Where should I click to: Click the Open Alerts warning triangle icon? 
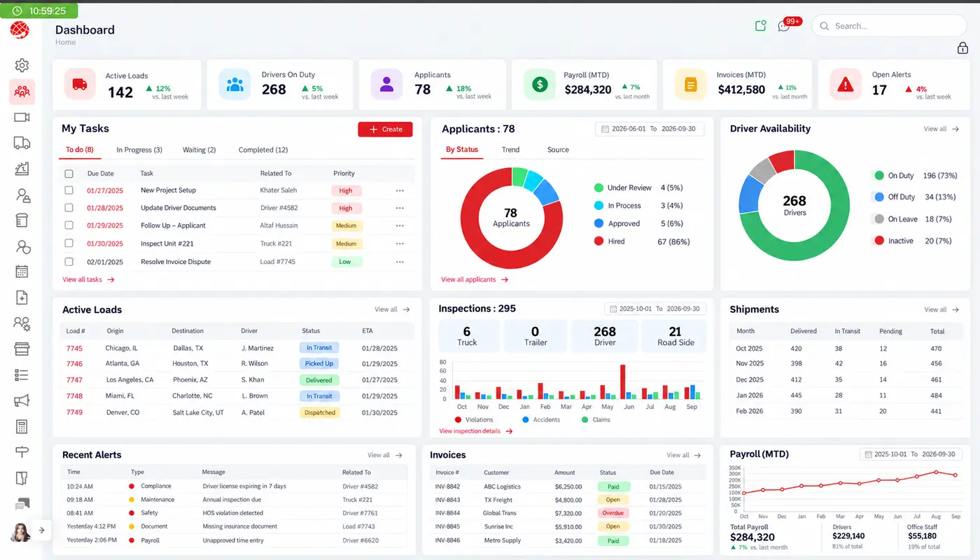(846, 84)
